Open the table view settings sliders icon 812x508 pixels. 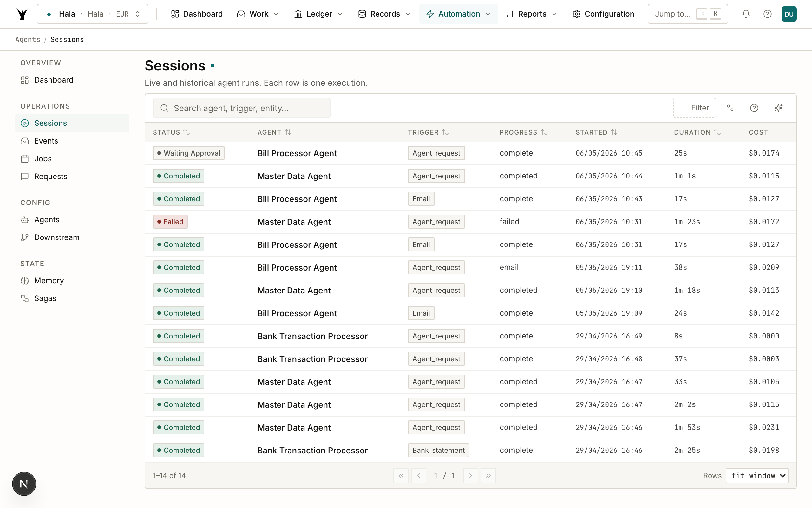730,108
